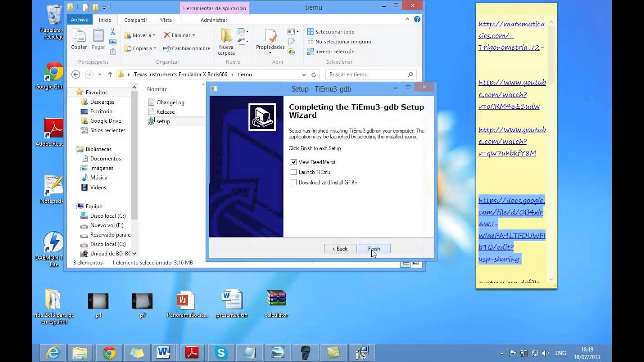The height and width of the screenshot is (362, 644).
Task: Create a new folder with Nueva carpeta
Action: (226, 42)
